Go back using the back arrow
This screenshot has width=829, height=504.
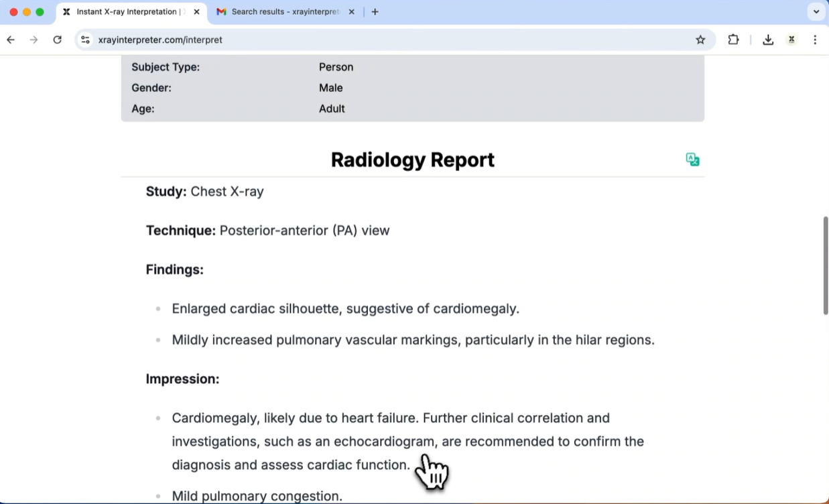point(11,40)
